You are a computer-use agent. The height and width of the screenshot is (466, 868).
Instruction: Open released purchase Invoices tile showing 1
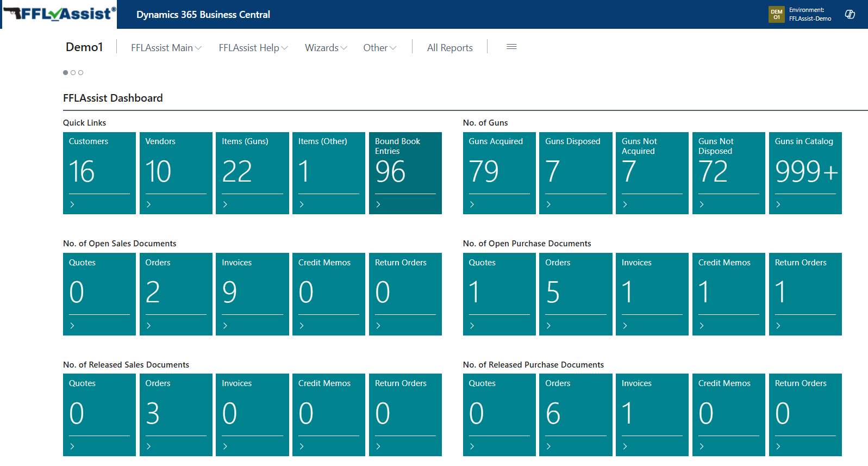(652, 415)
